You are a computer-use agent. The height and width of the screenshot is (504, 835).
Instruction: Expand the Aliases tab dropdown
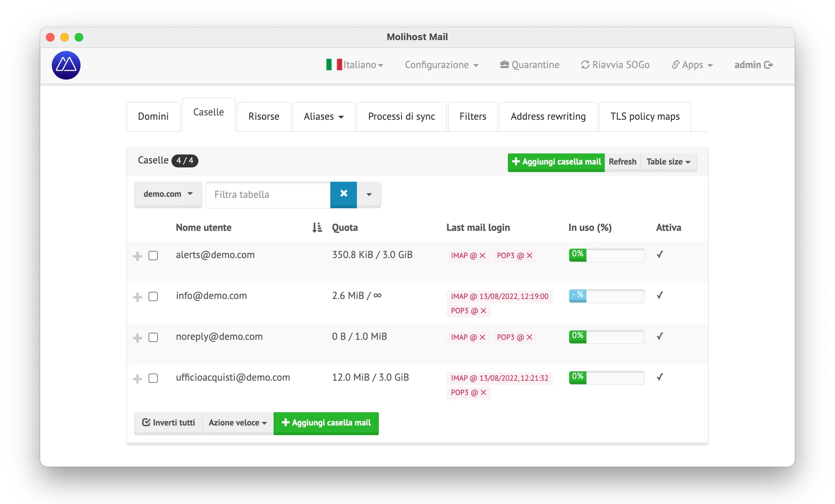click(324, 117)
